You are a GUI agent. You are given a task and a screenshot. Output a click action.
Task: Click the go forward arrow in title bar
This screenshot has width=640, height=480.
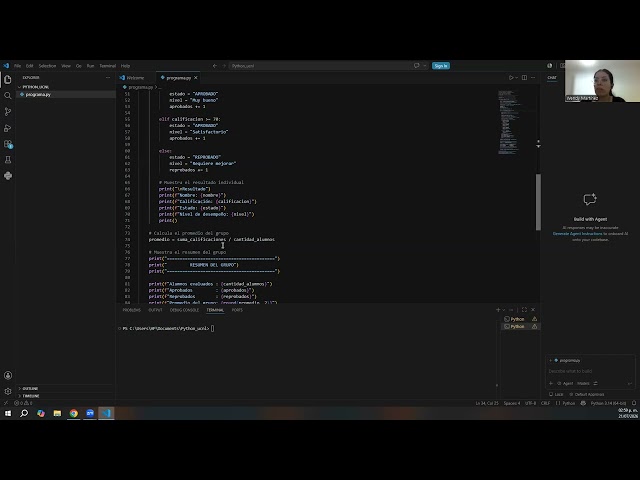pyautogui.click(x=224, y=66)
